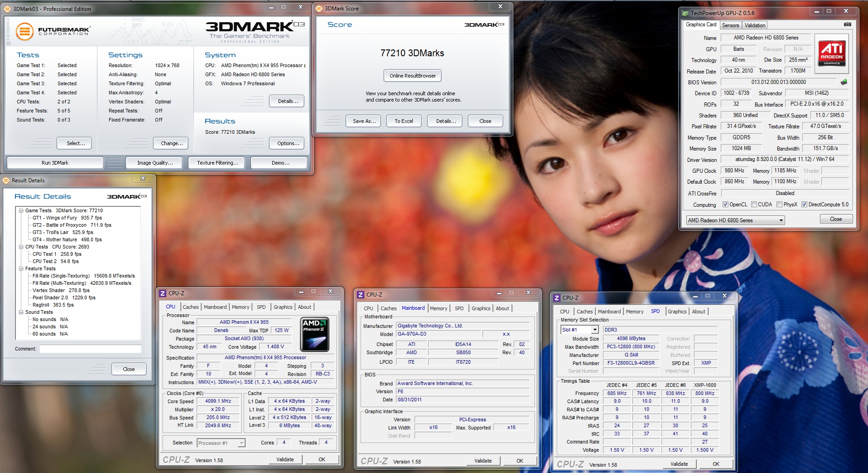This screenshot has width=868, height=473.
Task: Click the Result Details window title icon
Action: click(6, 180)
